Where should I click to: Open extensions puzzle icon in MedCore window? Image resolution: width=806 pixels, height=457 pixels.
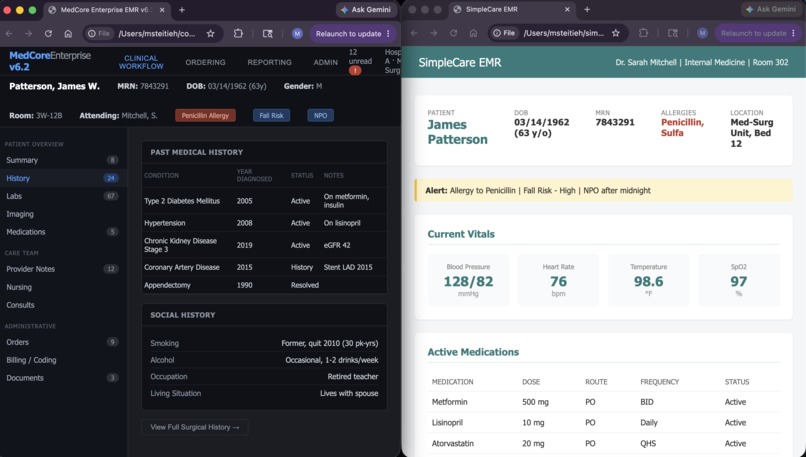pyautogui.click(x=238, y=33)
